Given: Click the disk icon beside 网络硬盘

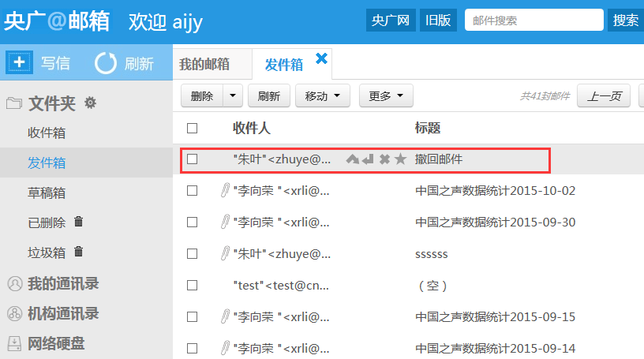Looking at the screenshot, I should click(x=15, y=343).
